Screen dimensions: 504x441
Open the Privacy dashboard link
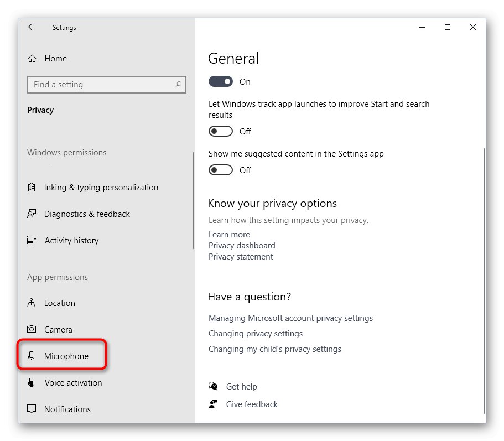[x=242, y=246]
